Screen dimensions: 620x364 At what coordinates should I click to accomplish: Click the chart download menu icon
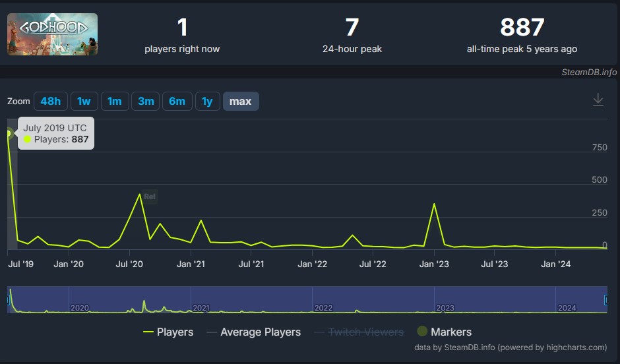(598, 100)
